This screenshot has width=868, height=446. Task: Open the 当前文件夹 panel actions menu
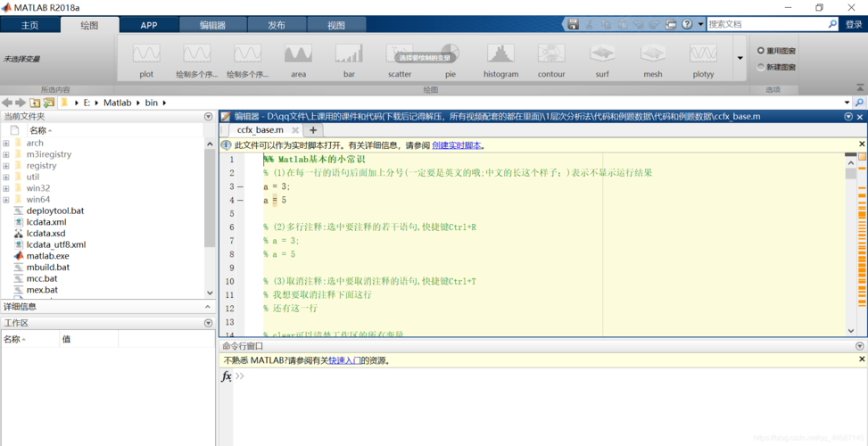click(209, 117)
